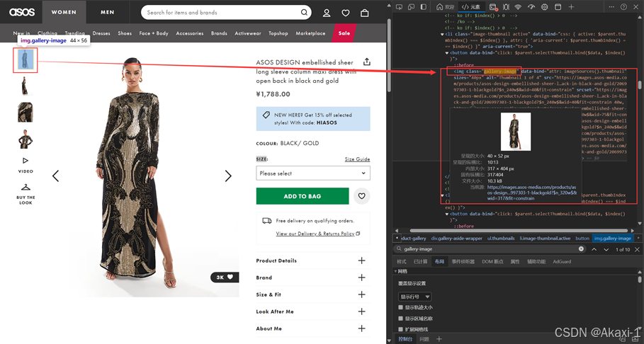Open DevTools Application window icon

point(558,7)
